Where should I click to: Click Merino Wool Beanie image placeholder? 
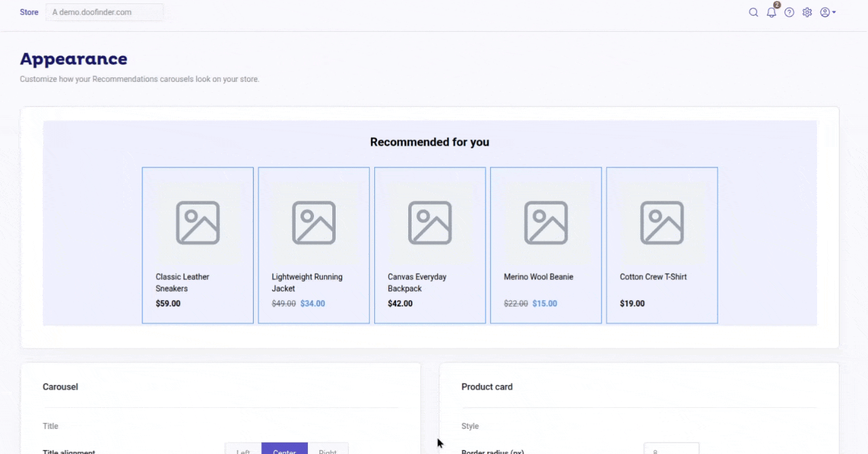[546, 223]
